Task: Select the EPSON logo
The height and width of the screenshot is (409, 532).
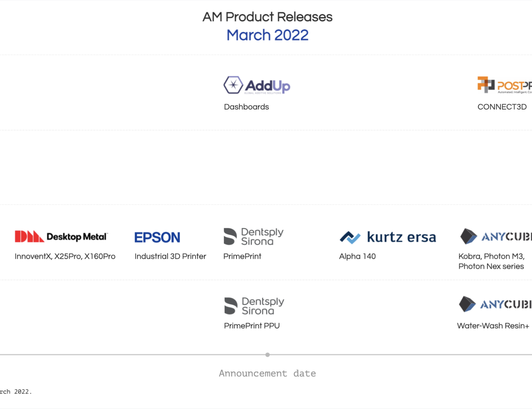Action: pos(157,237)
